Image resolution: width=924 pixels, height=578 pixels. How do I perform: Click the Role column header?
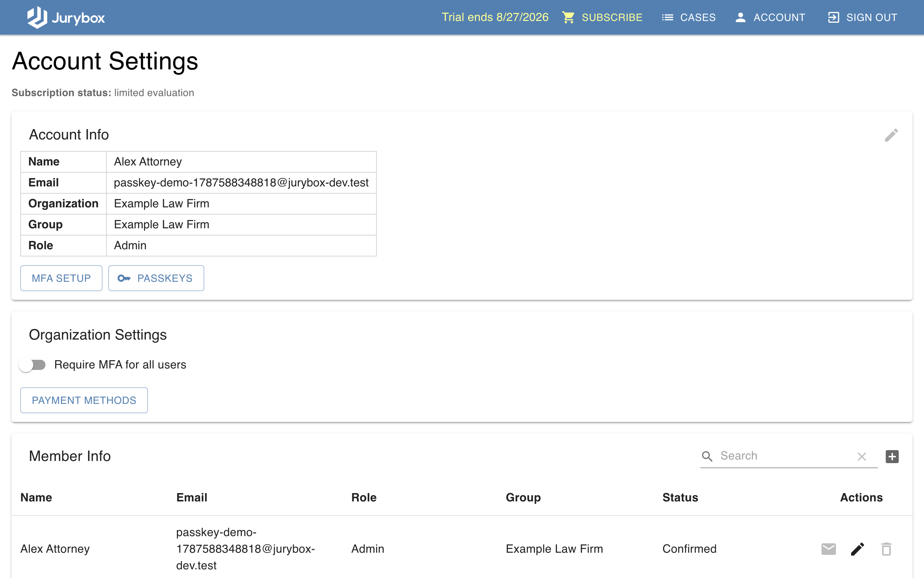click(364, 497)
